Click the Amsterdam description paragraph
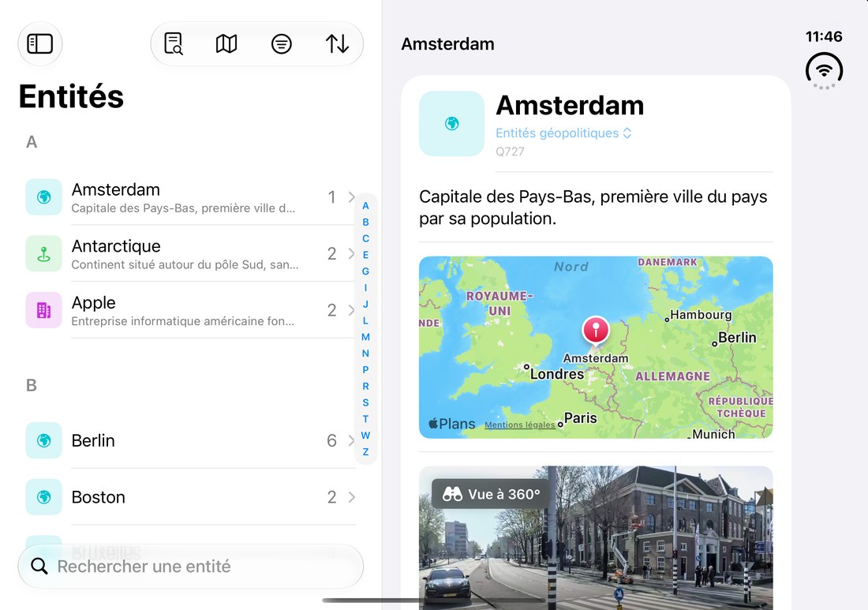Image resolution: width=868 pixels, height=610 pixels. pyautogui.click(x=593, y=208)
